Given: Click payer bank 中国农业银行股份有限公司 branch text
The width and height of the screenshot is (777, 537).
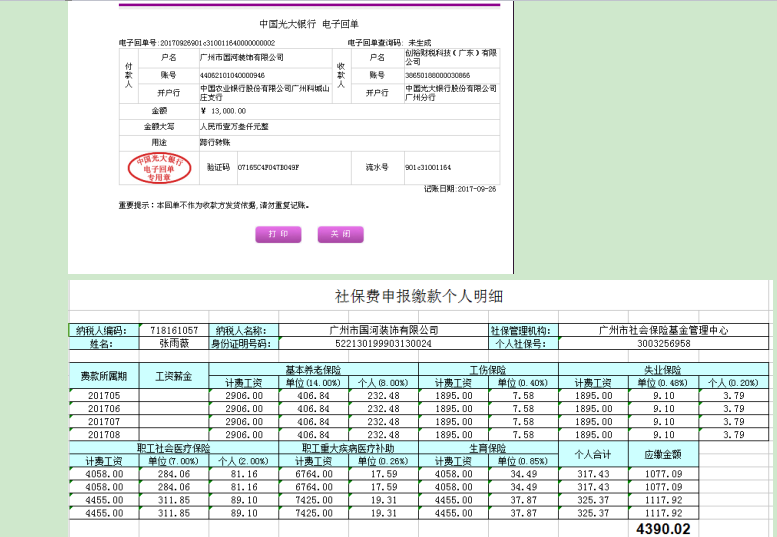Looking at the screenshot, I should [x=265, y=93].
